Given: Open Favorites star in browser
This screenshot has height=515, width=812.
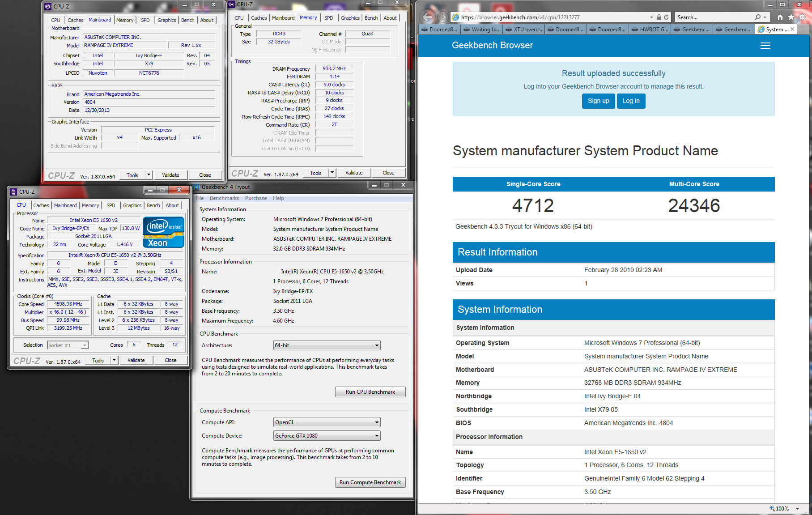Looking at the screenshot, I should [791, 17].
